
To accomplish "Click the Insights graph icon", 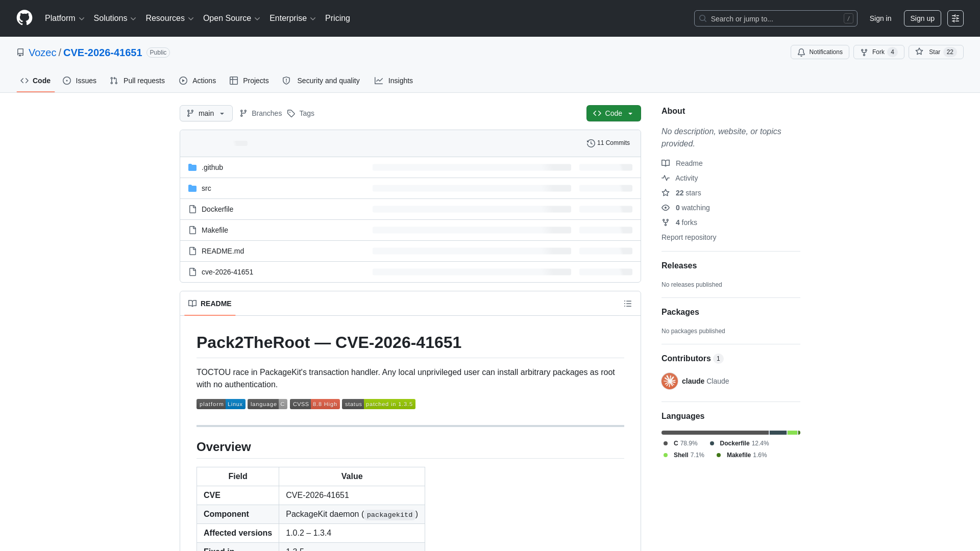I will click(379, 81).
